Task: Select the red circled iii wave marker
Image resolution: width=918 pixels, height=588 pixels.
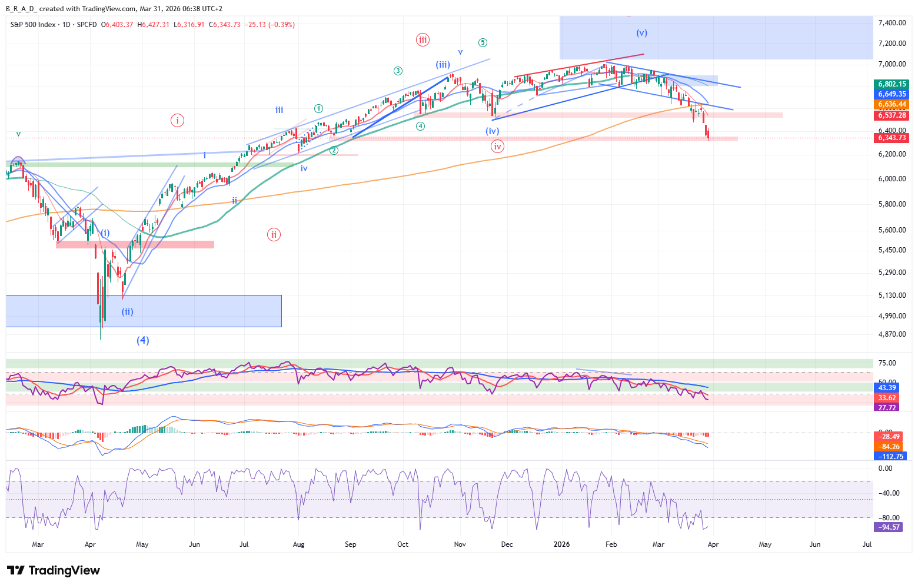Action: tap(423, 40)
